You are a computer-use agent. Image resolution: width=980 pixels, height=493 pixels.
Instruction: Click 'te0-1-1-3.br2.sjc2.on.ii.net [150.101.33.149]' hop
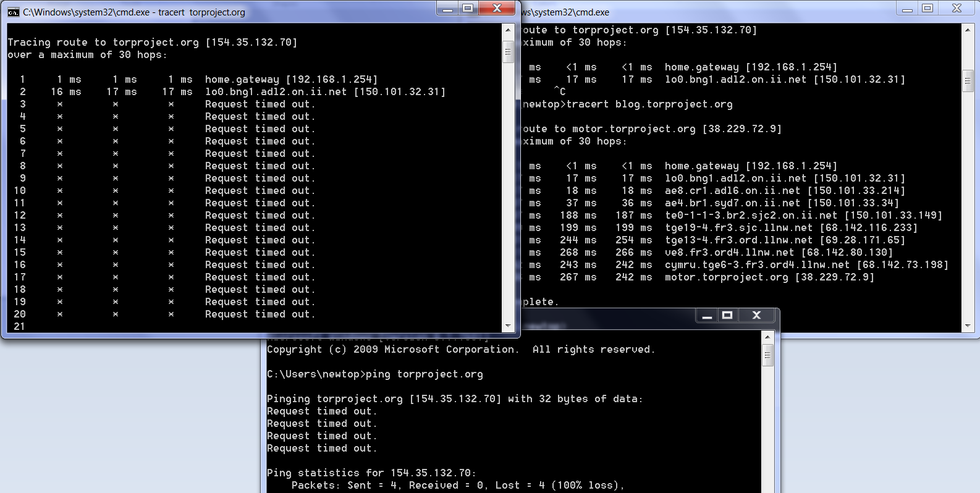pos(803,215)
